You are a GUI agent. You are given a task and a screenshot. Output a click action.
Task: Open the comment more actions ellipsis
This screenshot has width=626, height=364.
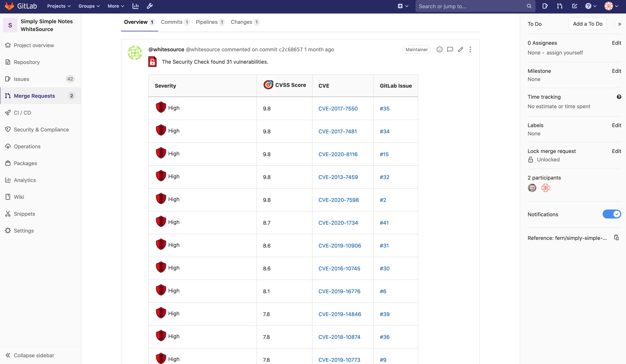470,49
